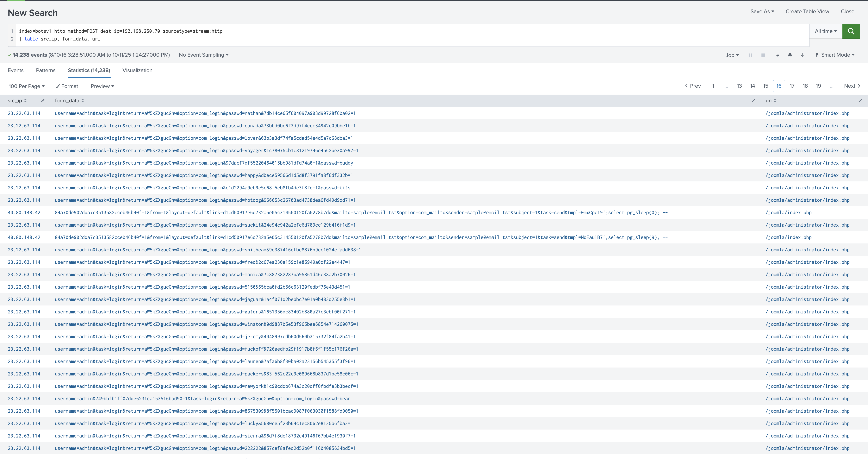
Task: Switch to the Events tab
Action: pos(15,70)
